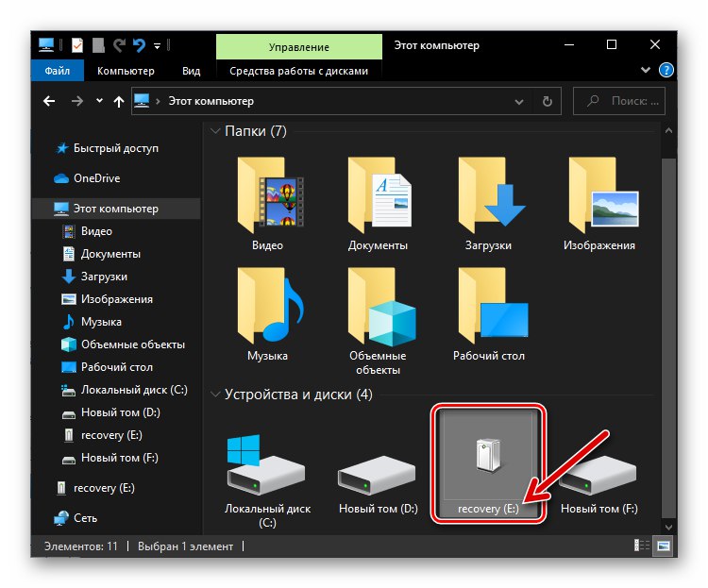Select Быстрый доступ in sidebar

coord(115,148)
